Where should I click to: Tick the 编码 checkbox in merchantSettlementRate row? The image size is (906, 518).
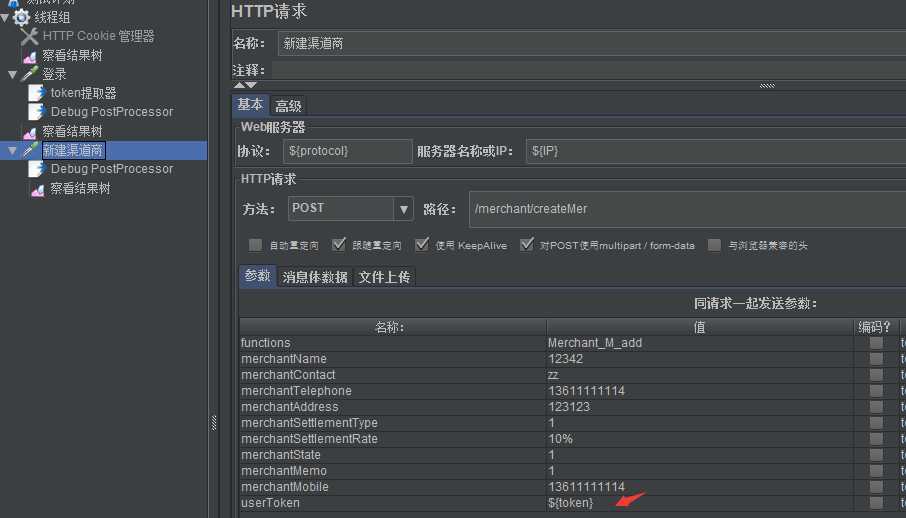coord(877,439)
